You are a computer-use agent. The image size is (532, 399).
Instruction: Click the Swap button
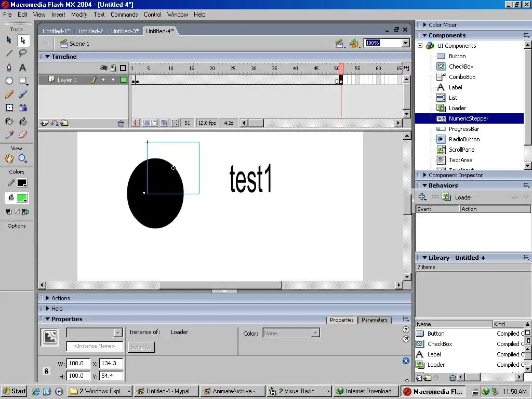coord(141,347)
